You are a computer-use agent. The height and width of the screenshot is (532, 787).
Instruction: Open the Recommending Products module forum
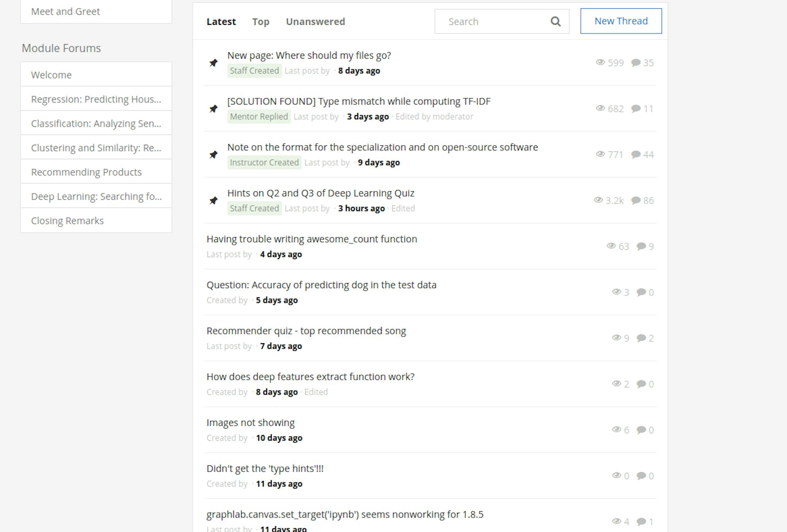coord(86,172)
